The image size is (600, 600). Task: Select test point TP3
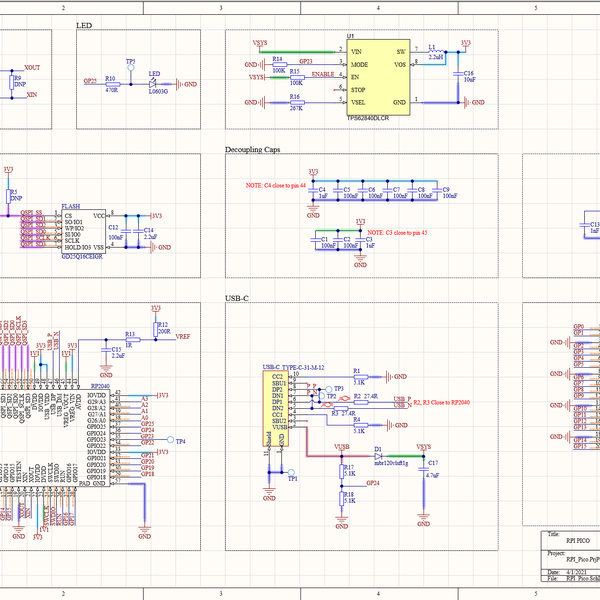click(329, 390)
